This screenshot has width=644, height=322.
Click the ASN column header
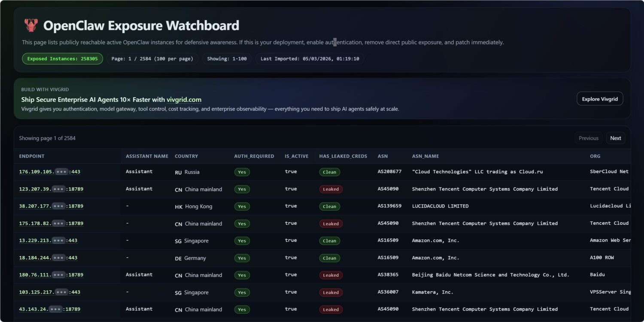click(x=383, y=156)
